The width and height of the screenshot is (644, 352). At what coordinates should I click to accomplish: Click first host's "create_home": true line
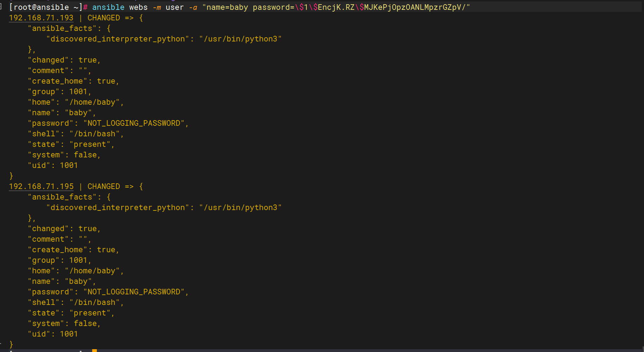point(73,81)
